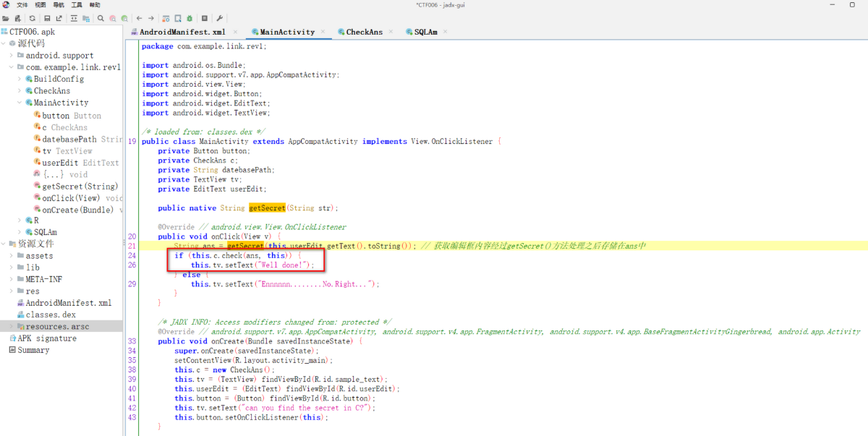Save all with the floppy disk icon

[47, 18]
